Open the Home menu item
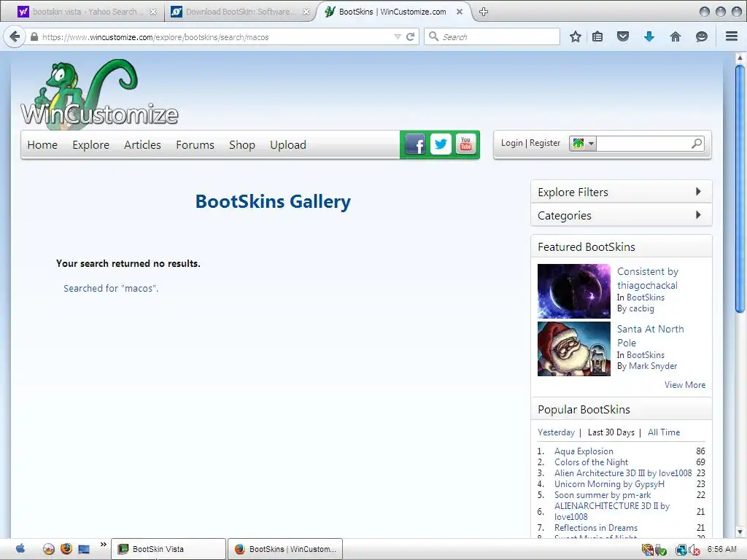This screenshot has height=560, width=747. [x=42, y=145]
